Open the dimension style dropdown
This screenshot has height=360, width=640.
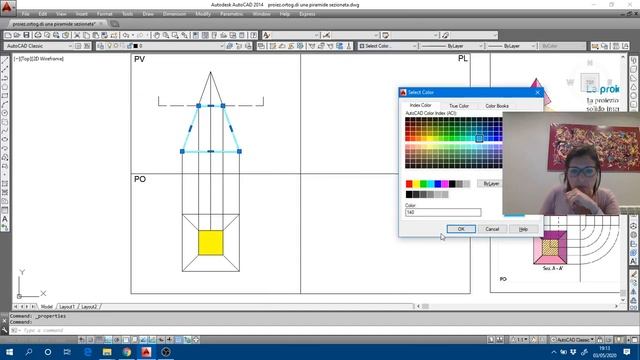376,36
